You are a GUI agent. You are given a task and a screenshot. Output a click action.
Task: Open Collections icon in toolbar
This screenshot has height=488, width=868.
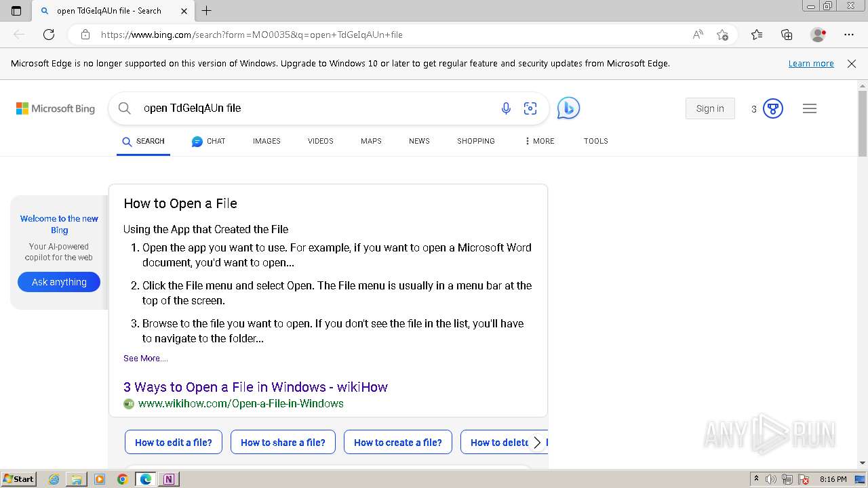(787, 35)
